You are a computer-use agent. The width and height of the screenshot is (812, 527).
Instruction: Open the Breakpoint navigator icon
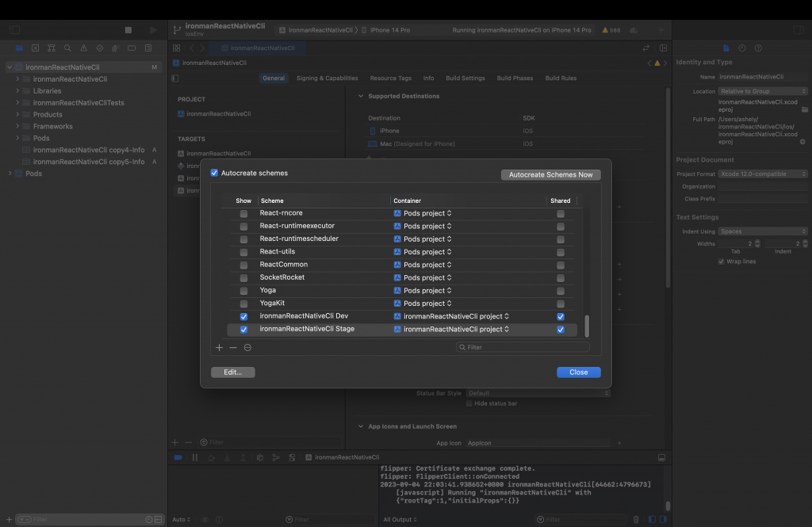[132, 48]
